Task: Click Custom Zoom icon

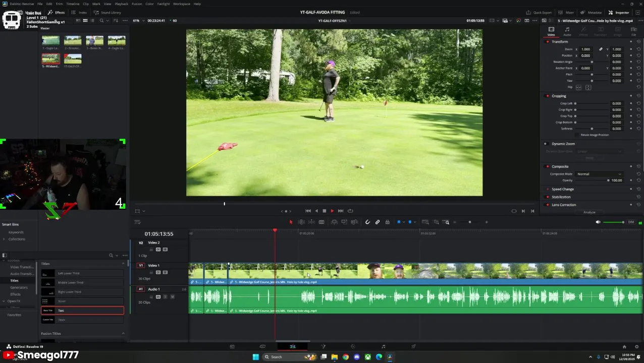Action: coord(447,222)
